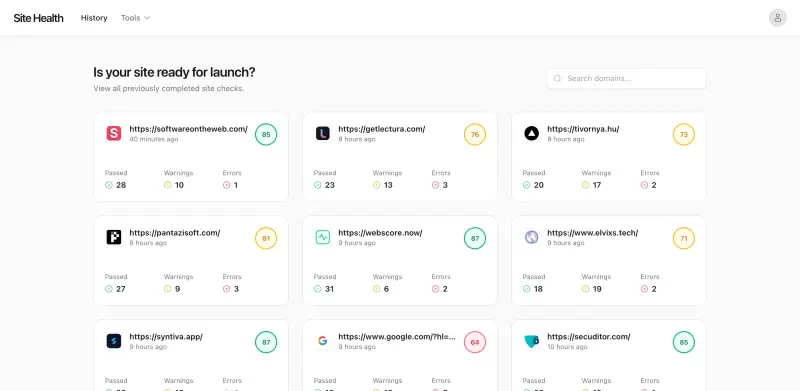Click warnings count 17 on tivornya.hu

click(x=597, y=185)
